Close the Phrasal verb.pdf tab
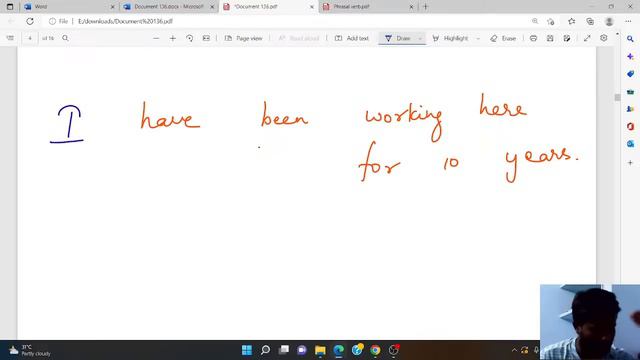This screenshot has width=640, height=360. click(411, 7)
